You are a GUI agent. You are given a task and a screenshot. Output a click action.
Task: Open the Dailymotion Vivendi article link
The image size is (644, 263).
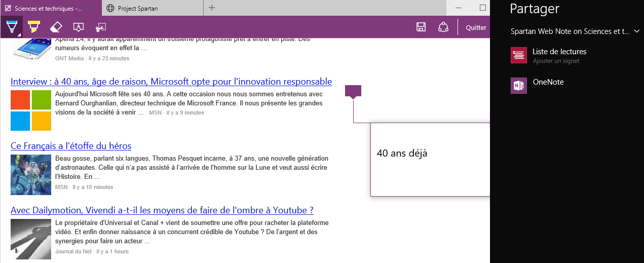click(x=162, y=210)
